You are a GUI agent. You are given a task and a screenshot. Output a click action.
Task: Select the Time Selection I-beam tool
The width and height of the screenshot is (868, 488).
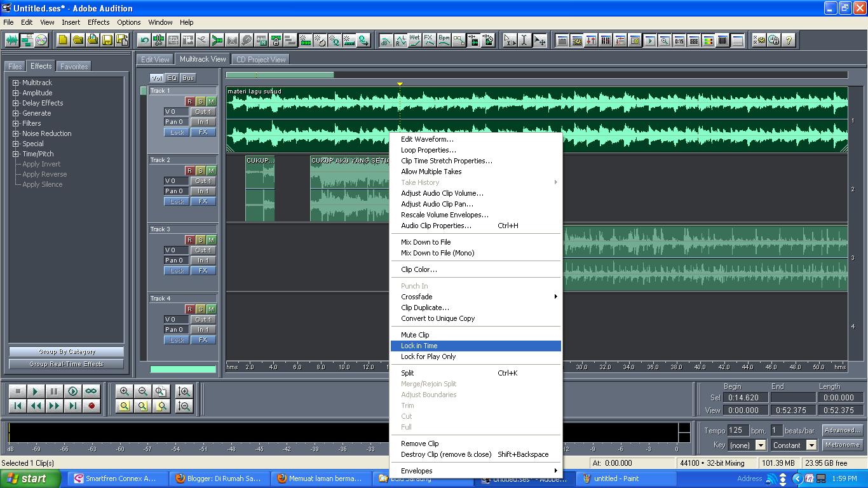click(524, 40)
